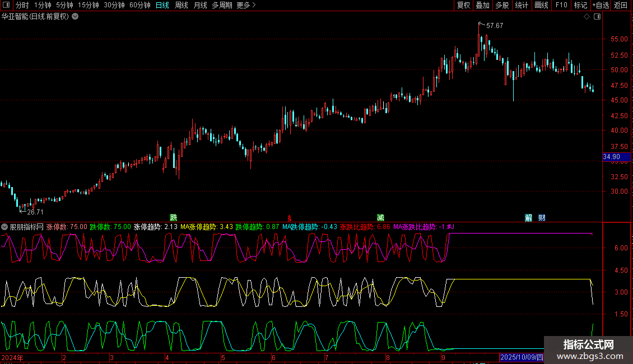Image resolution: width=633 pixels, height=364 pixels.
Task: Click the 涨跌比趋势: 6.86 value
Action: click(x=365, y=227)
